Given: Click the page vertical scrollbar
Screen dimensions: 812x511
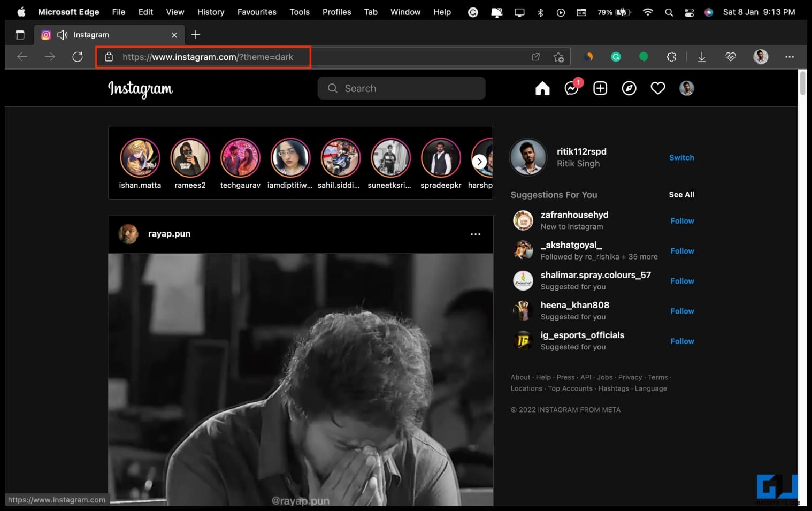Looking at the screenshot, I should [802, 83].
